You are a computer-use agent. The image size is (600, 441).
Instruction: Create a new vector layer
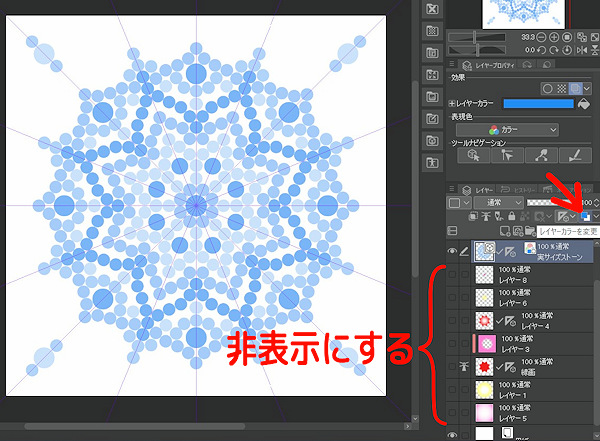(518, 231)
